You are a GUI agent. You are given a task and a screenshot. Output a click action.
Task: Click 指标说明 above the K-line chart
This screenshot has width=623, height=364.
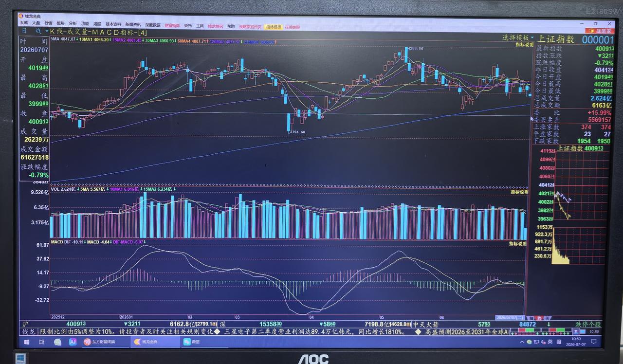(524, 44)
